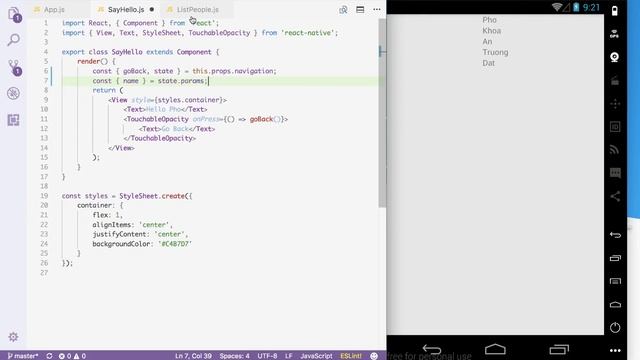
Task: Open the errors and warnings count in status bar
Action: [72, 356]
